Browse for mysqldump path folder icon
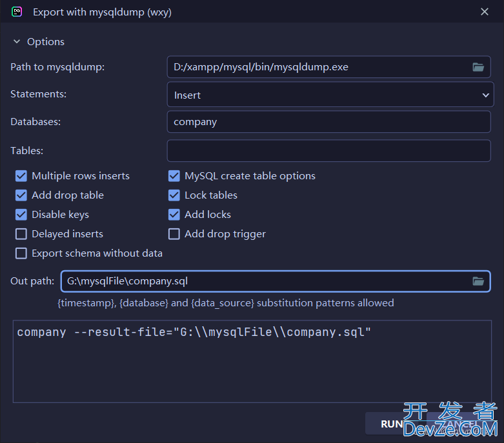This screenshot has height=443, width=504. point(478,67)
